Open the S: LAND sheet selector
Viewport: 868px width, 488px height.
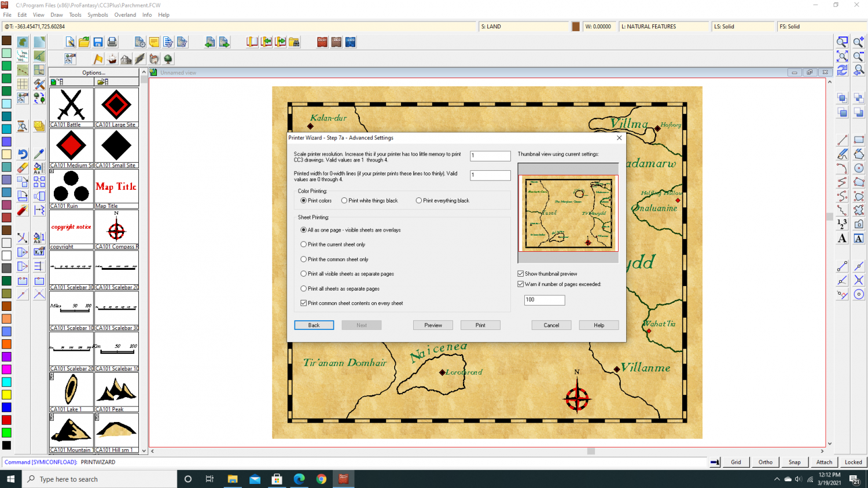524,27
